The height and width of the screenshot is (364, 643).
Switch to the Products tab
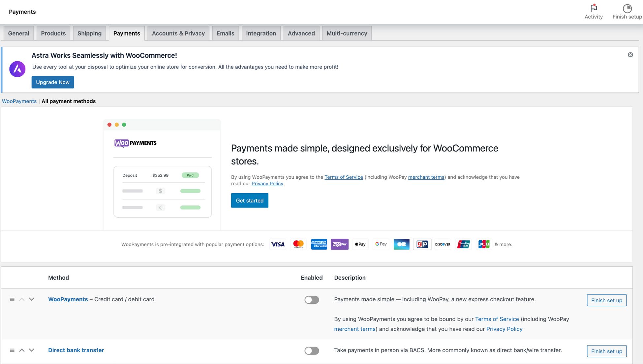tap(53, 33)
